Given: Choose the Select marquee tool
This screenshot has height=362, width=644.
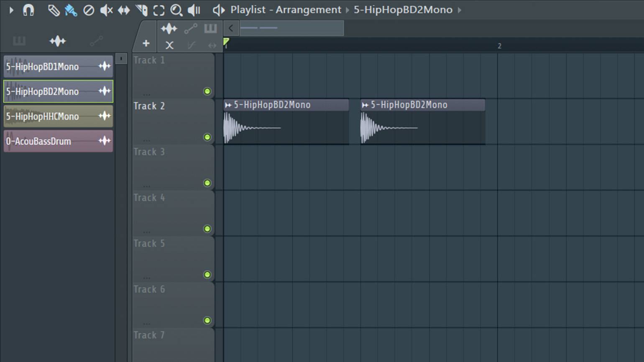Looking at the screenshot, I should click(x=159, y=10).
